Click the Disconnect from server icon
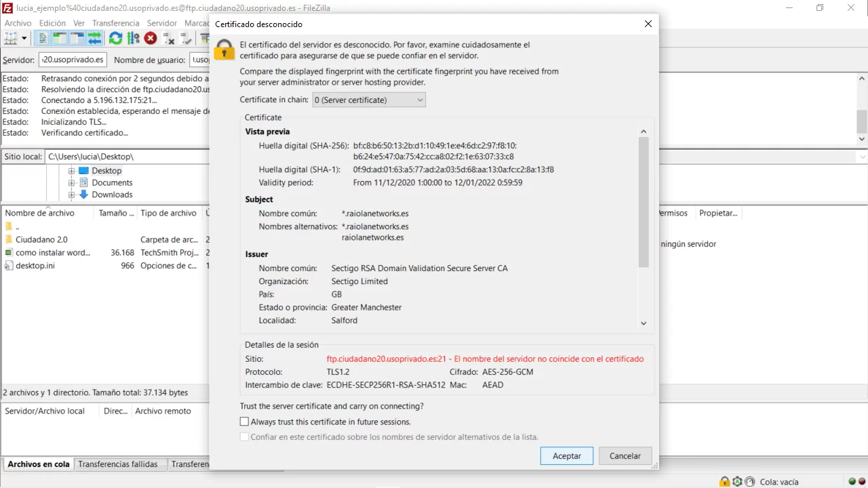The height and width of the screenshot is (488, 868). [x=168, y=38]
